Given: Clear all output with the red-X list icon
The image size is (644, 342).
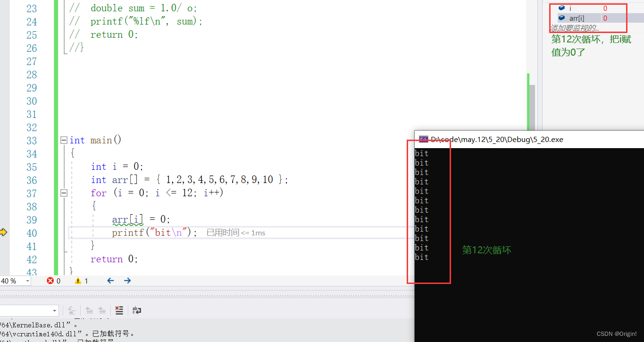Looking at the screenshot, I should point(119,310).
